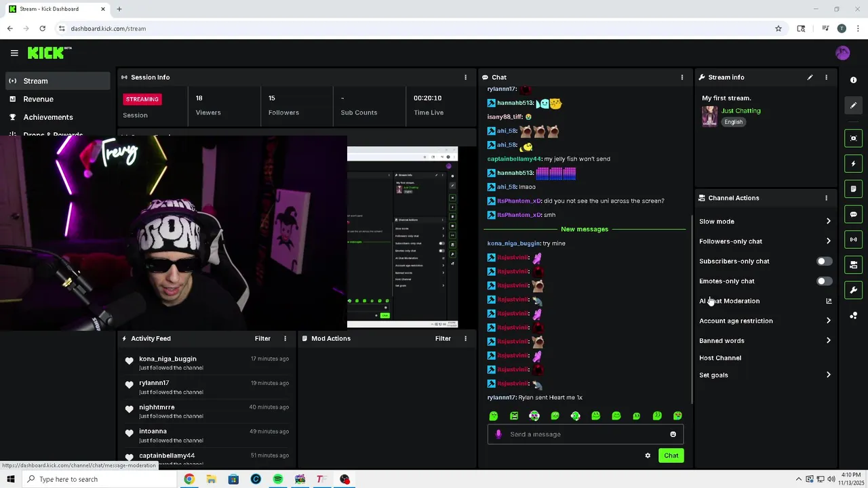Click the New messages divider
The image size is (868, 488).
point(585,229)
